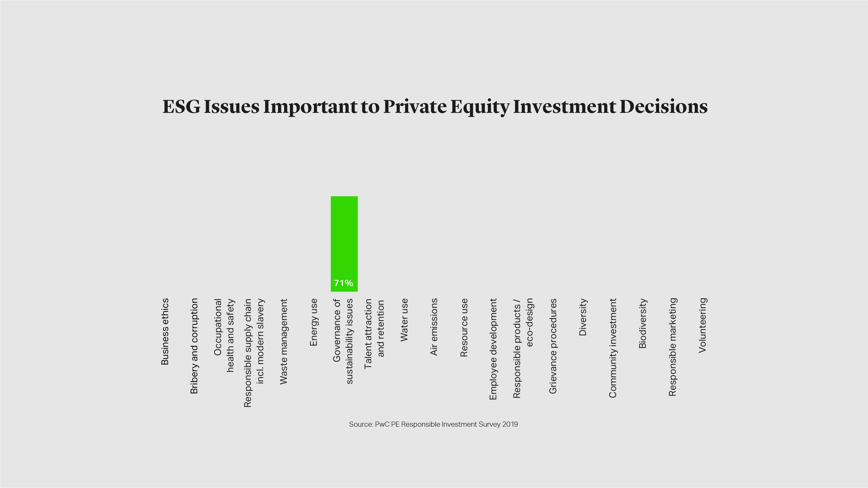
Task: Click the Waste management label
Action: 283,341
